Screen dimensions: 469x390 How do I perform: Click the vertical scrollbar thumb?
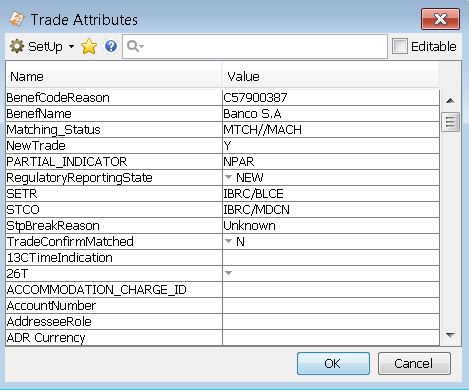tap(450, 122)
